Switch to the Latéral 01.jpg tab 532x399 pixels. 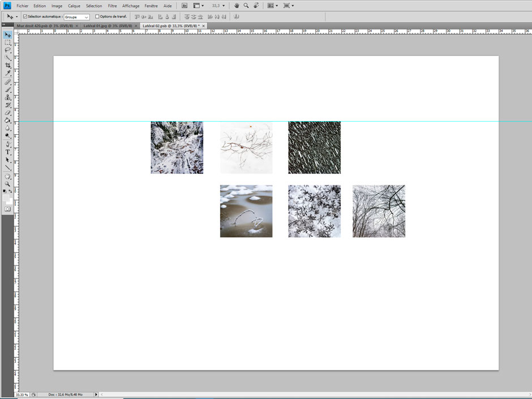107,25
